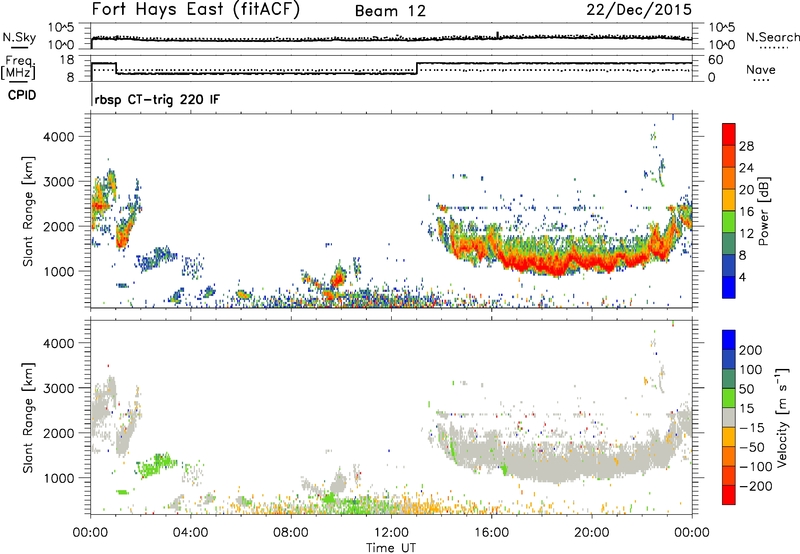
Task: Click the 'Beam 12' label
Action: (390, 11)
